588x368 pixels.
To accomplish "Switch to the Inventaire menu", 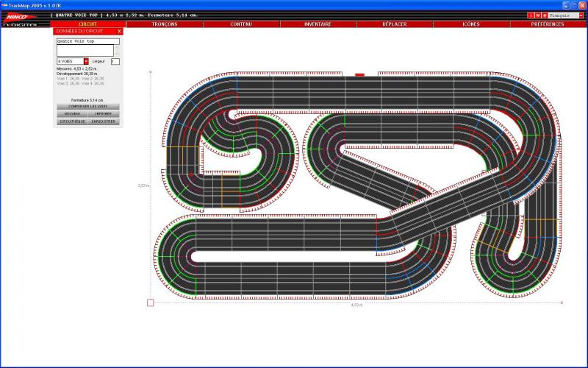I will click(318, 24).
